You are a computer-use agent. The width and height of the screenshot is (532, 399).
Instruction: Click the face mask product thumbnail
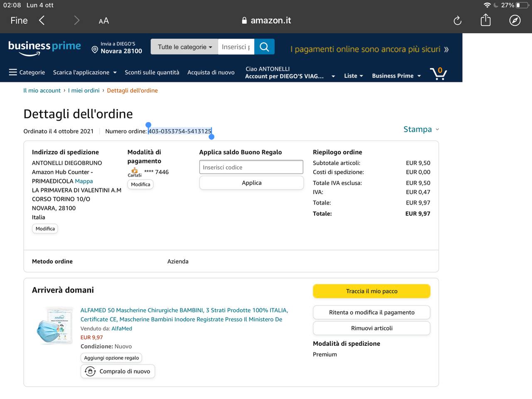click(x=54, y=327)
